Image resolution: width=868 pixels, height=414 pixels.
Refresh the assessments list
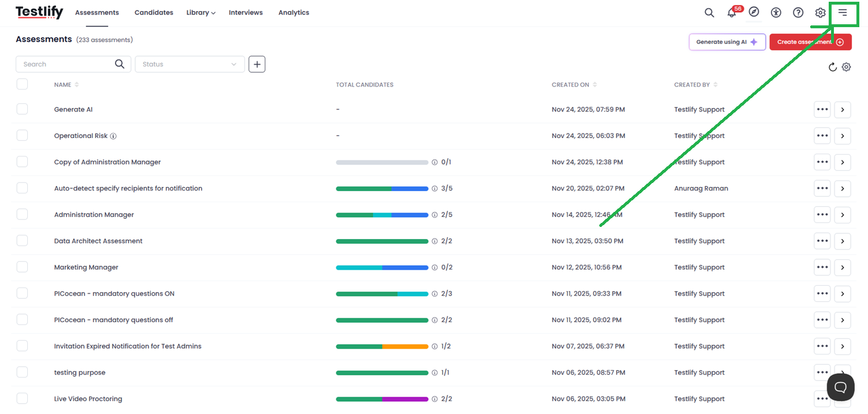click(833, 67)
